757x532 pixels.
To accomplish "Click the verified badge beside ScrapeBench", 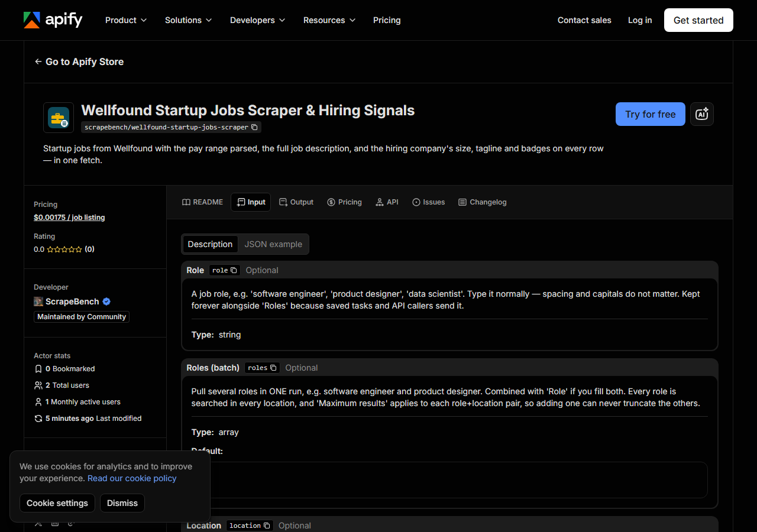I will 106,301.
